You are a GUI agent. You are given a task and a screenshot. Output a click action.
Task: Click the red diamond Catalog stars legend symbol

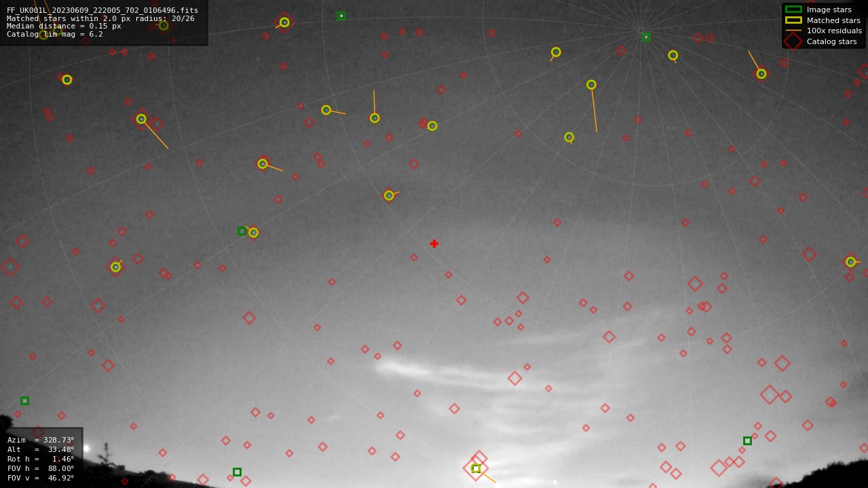point(793,41)
